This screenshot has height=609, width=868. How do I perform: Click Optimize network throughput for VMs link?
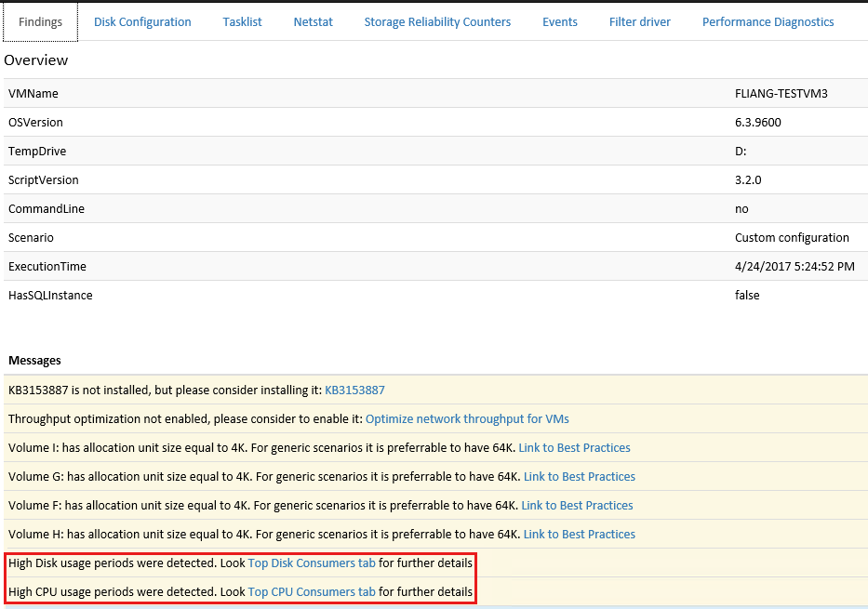pos(467,418)
